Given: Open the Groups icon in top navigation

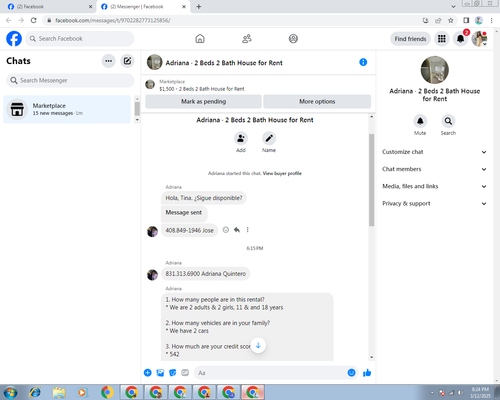Looking at the screenshot, I should coord(293,39).
